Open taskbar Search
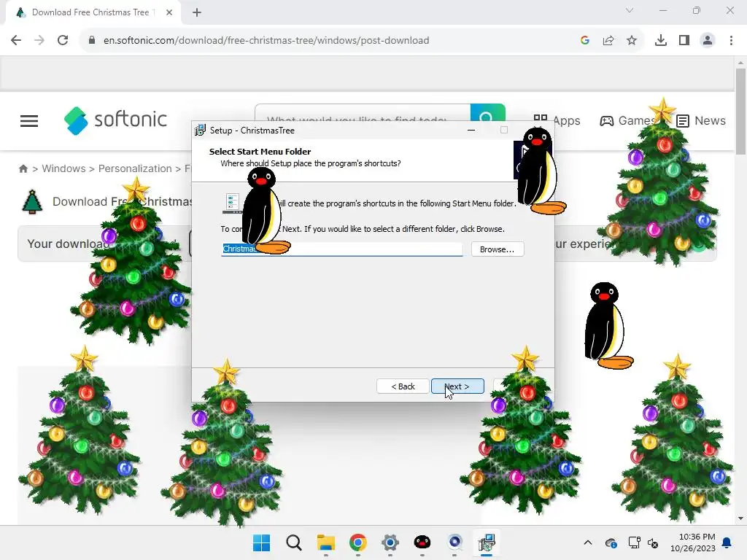The height and width of the screenshot is (560, 747). pos(293,542)
